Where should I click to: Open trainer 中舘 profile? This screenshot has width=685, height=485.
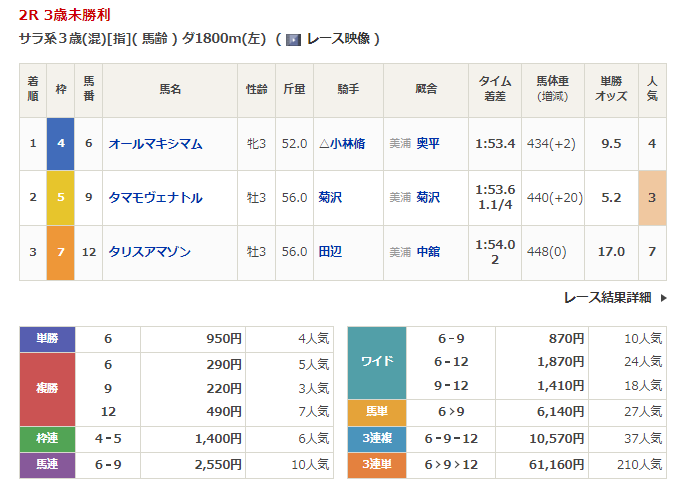point(428,252)
